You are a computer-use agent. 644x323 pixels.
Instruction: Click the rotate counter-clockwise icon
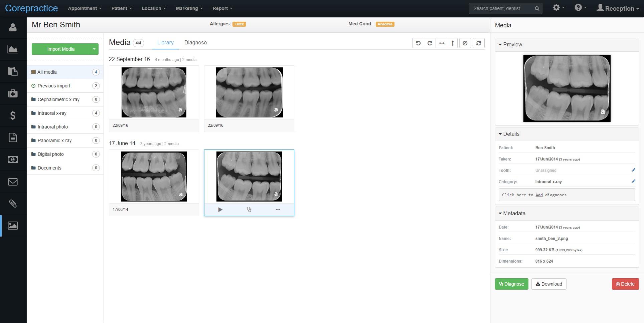click(418, 43)
